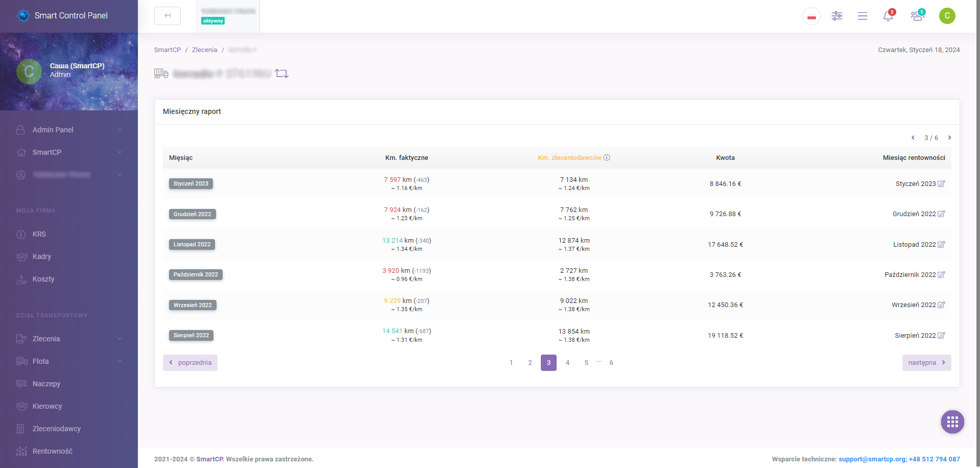Click the Cawa (SmartCP) profile name
Screen dimensions: 980x468
pyautogui.click(x=77, y=66)
